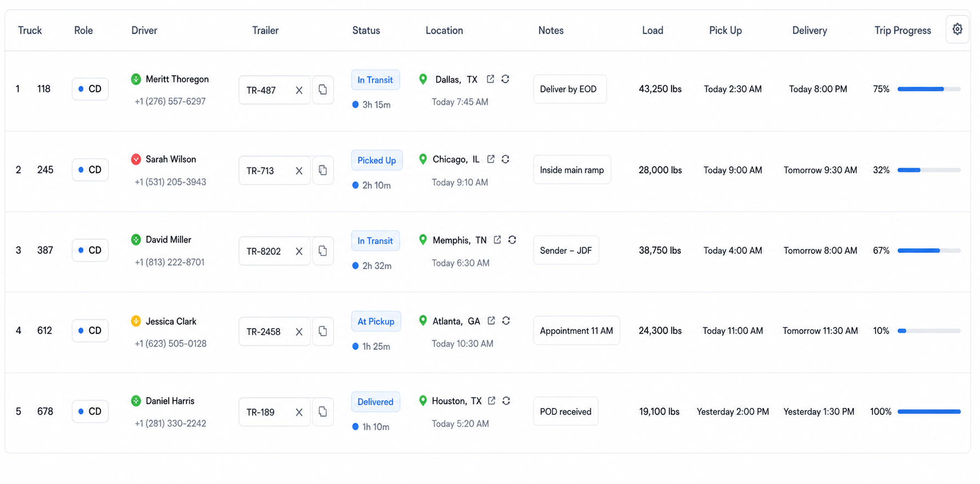Image resolution: width=980 pixels, height=484 pixels.
Task: Open the Delivered status for truck 678
Action: 376,402
